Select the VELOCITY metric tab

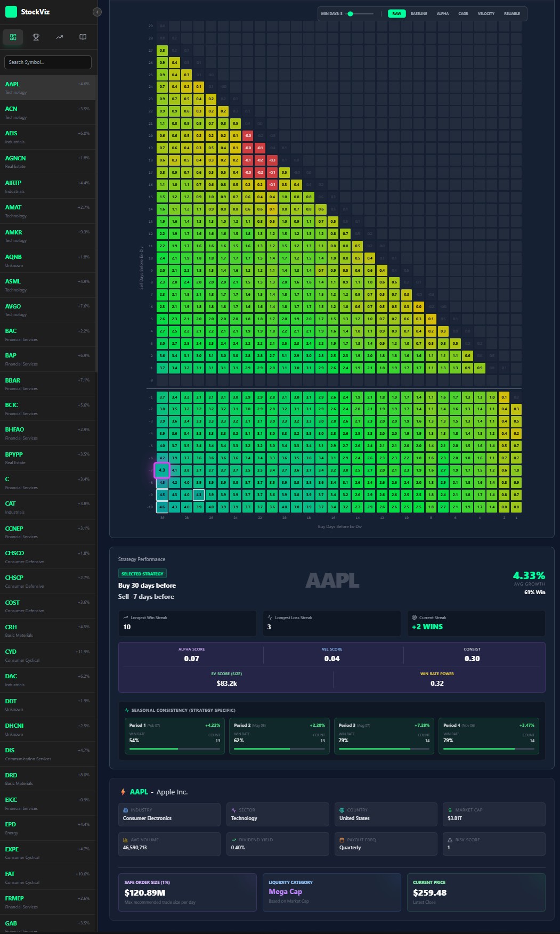[486, 14]
